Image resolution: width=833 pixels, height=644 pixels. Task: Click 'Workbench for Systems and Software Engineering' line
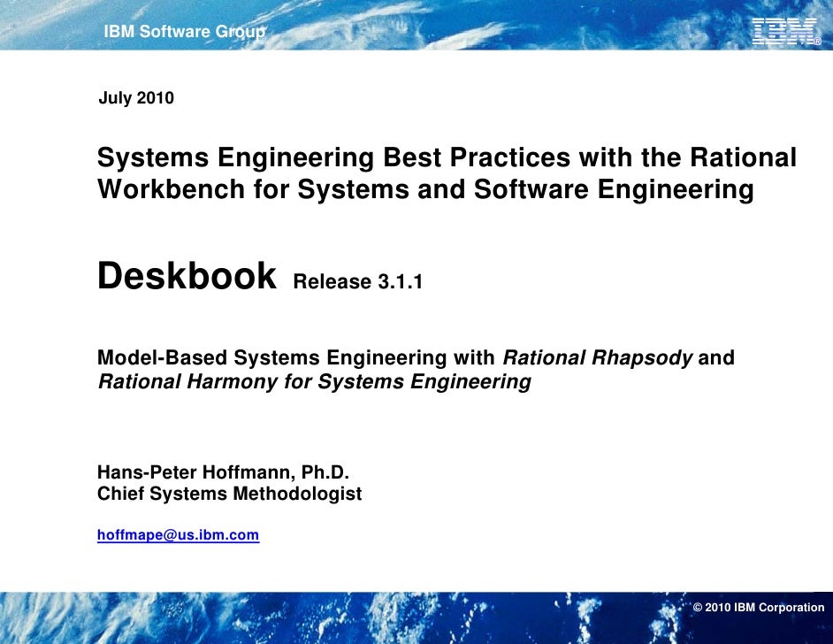click(425, 189)
